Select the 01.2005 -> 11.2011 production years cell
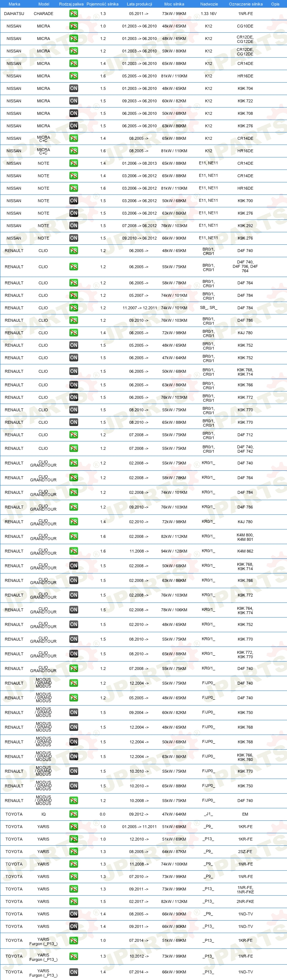Image resolution: width=287 pixels, height=980 pixels. point(139,827)
